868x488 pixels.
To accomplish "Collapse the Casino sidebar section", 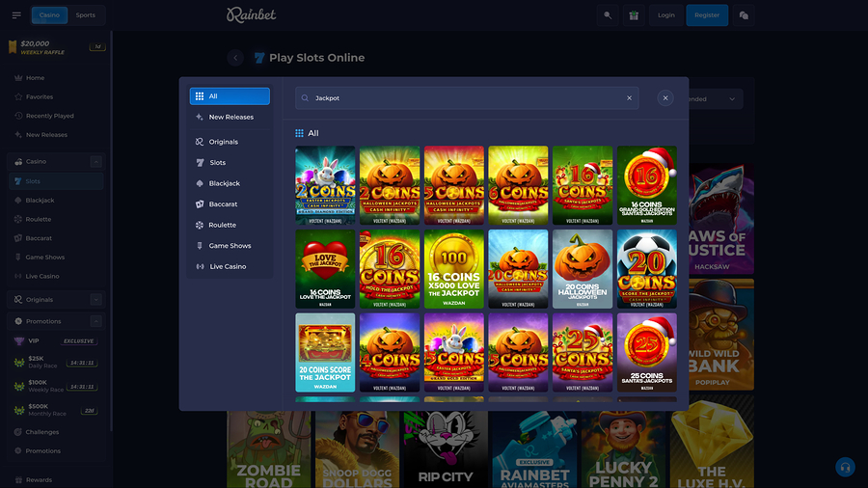I will pos(95,162).
